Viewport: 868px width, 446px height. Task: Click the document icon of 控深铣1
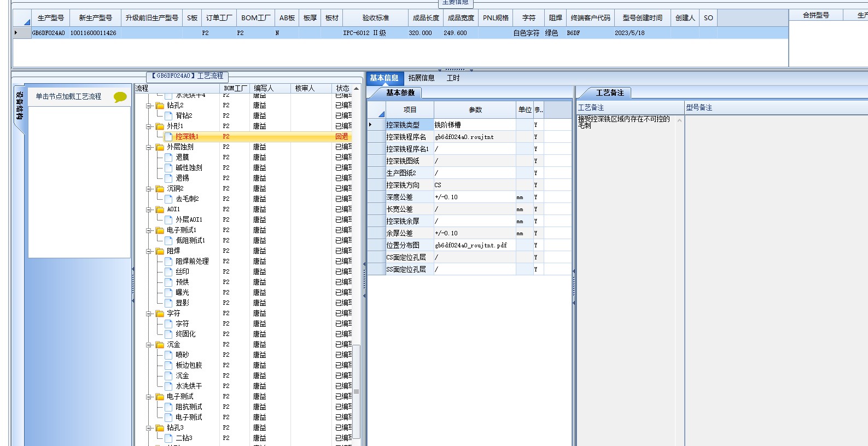168,136
